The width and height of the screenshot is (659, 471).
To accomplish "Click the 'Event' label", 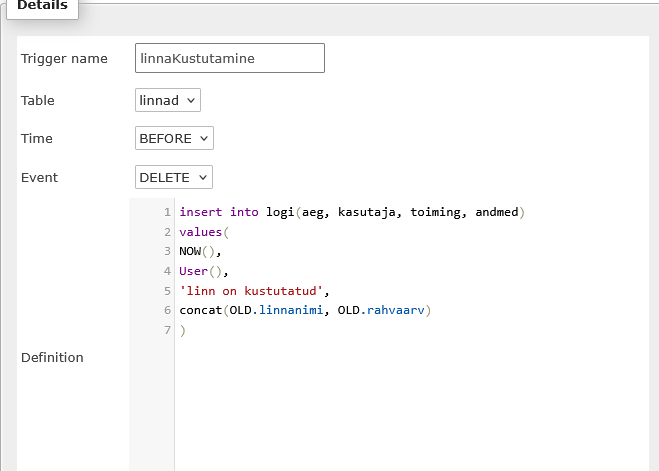I will [40, 178].
